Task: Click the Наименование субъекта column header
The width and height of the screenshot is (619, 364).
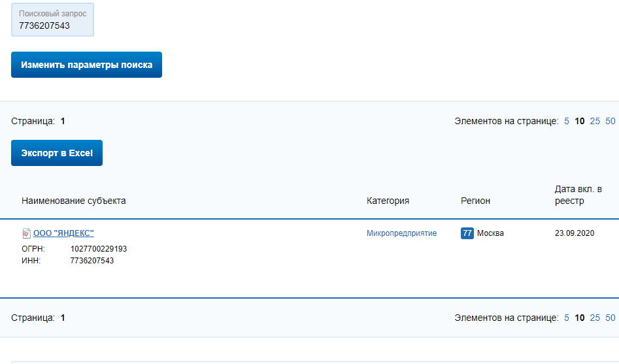Action: click(x=73, y=201)
